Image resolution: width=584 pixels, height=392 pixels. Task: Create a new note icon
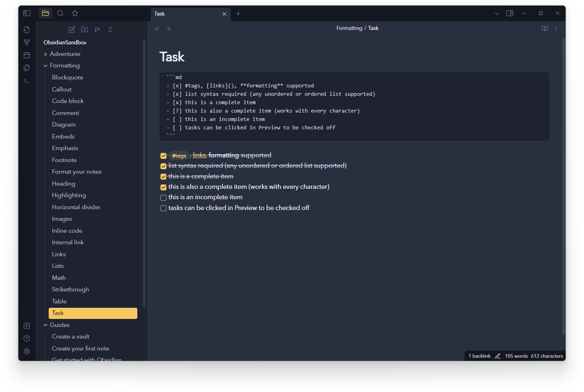point(72,30)
